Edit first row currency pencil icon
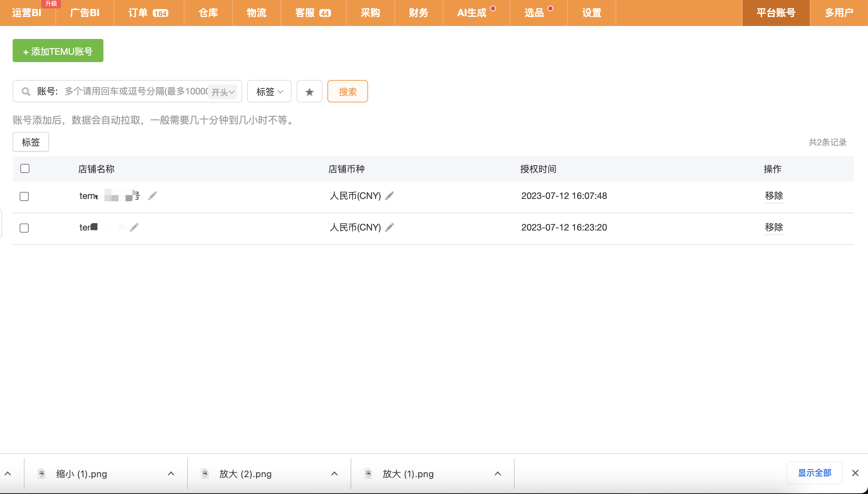The width and height of the screenshot is (868, 494). coord(389,196)
